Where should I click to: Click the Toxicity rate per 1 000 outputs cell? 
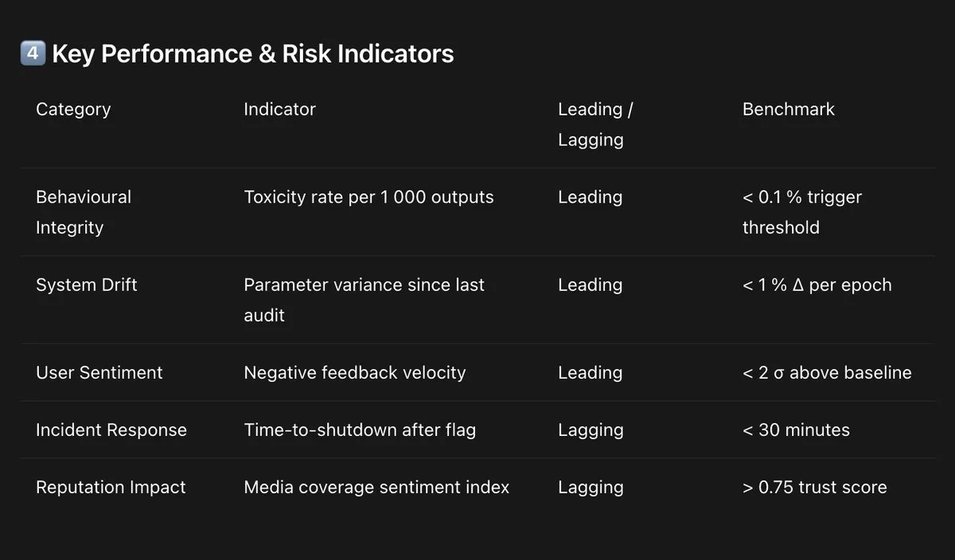(x=368, y=197)
